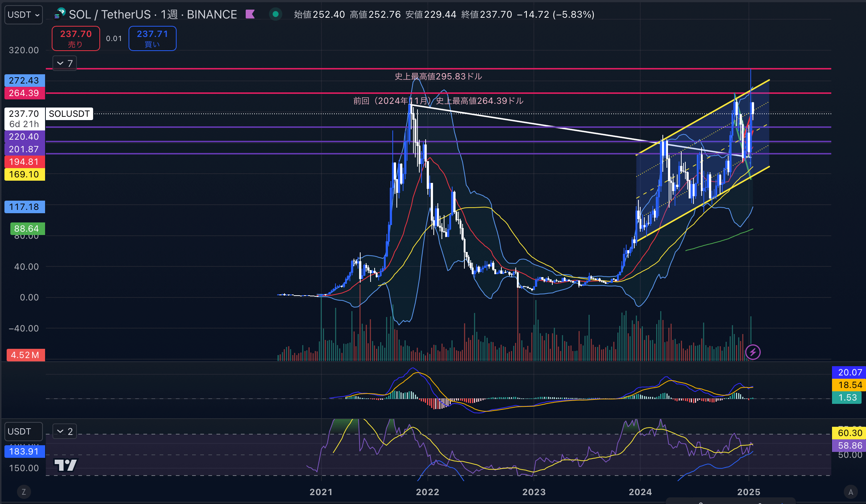Click the 237.70 sell button
The height and width of the screenshot is (504, 866).
[x=76, y=38]
